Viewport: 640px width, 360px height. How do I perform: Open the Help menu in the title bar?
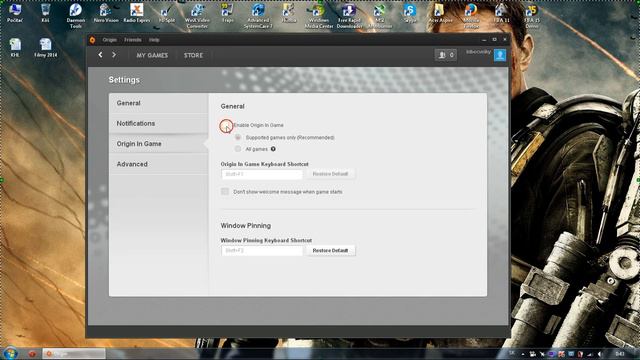pos(154,40)
